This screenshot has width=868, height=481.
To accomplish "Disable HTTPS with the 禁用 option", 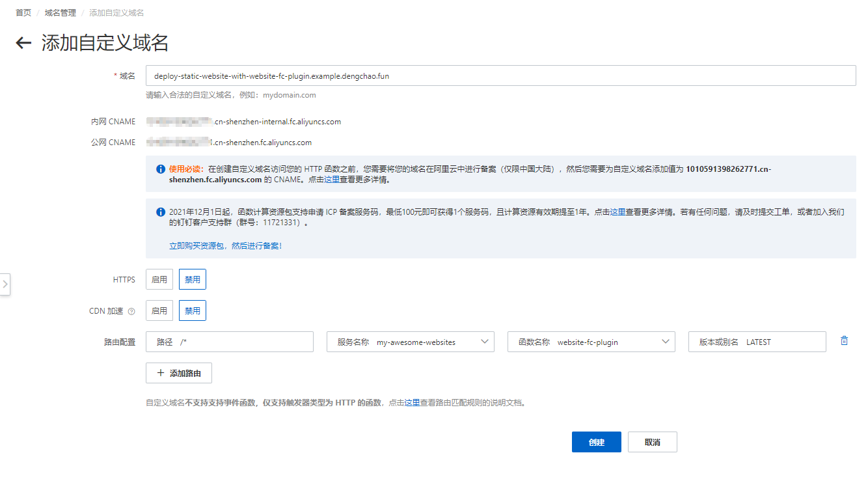I will [193, 279].
